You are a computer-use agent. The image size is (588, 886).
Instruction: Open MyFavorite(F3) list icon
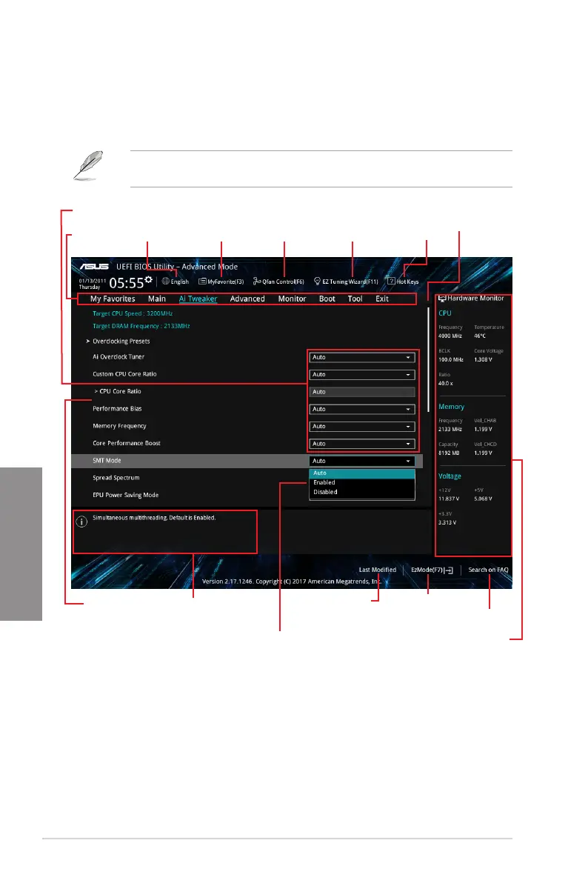[x=203, y=282]
